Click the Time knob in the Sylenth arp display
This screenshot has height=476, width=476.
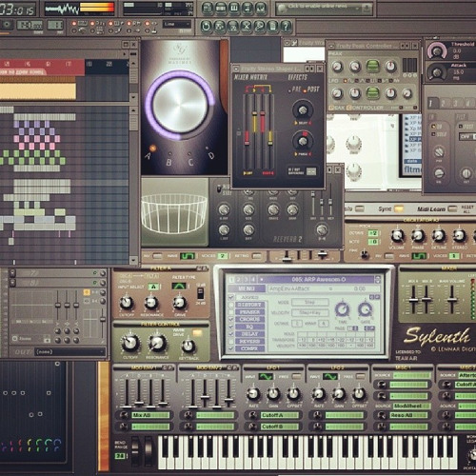point(343,308)
